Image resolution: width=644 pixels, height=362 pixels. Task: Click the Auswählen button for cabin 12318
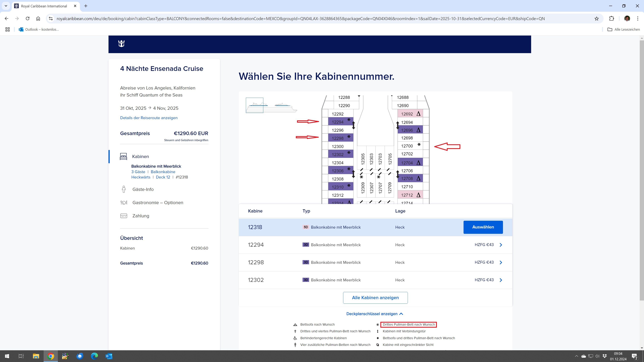pos(483,227)
